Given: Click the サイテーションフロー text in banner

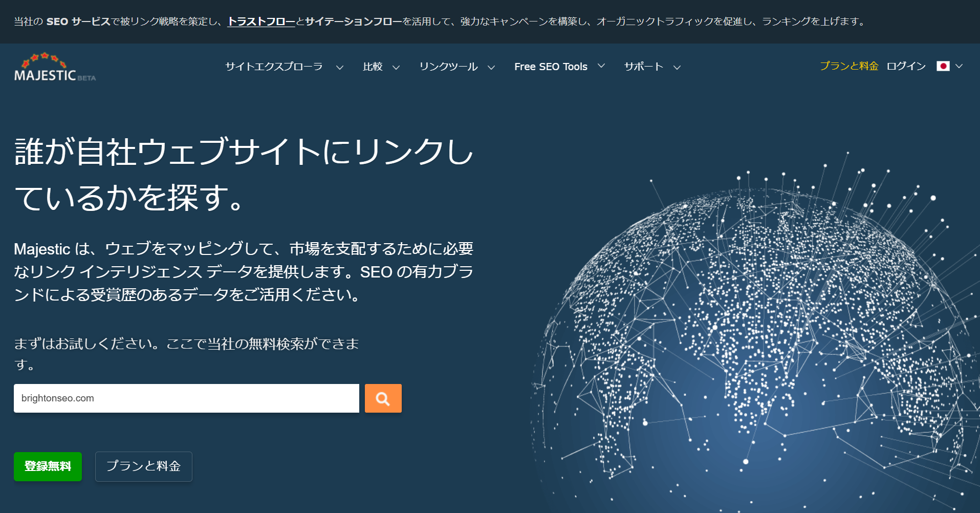Looking at the screenshot, I should tap(354, 22).
